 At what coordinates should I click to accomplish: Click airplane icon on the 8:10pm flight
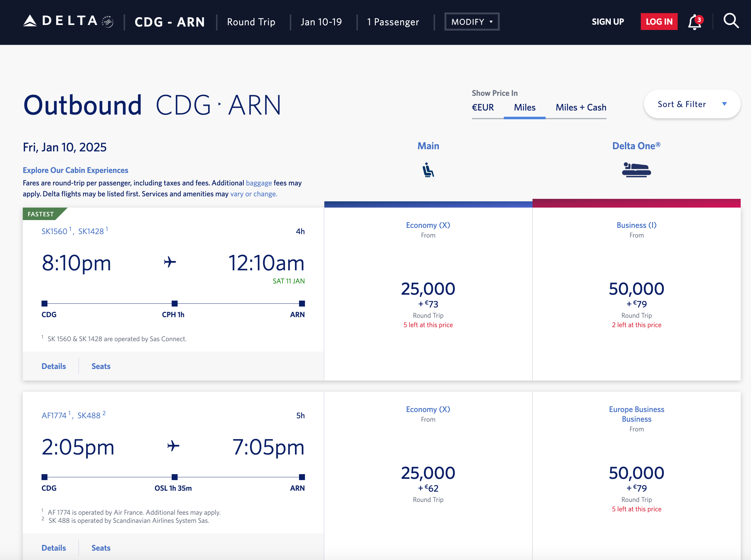[170, 262]
